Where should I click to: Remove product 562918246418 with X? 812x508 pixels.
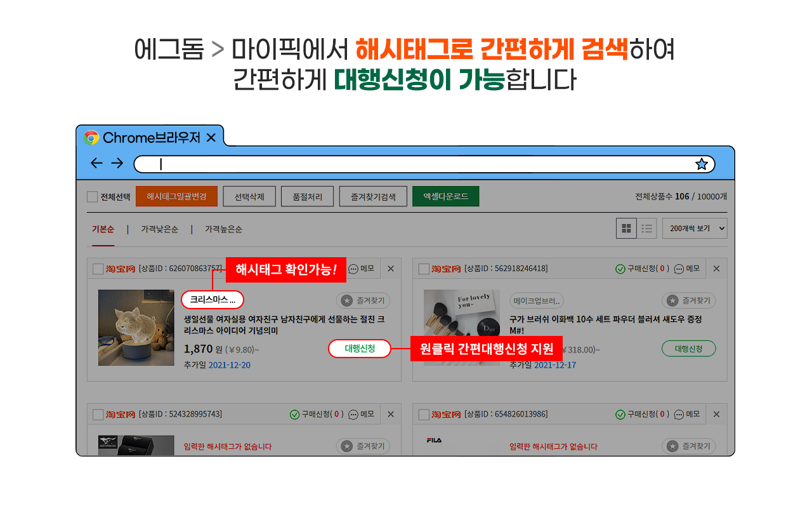(x=717, y=269)
